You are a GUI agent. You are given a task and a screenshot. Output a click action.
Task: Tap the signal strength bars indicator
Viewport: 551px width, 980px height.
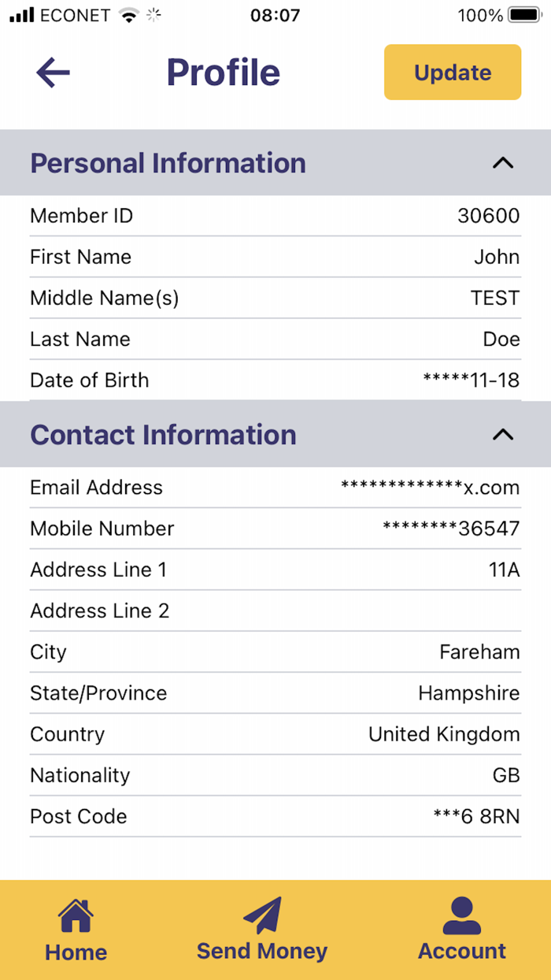(20, 13)
